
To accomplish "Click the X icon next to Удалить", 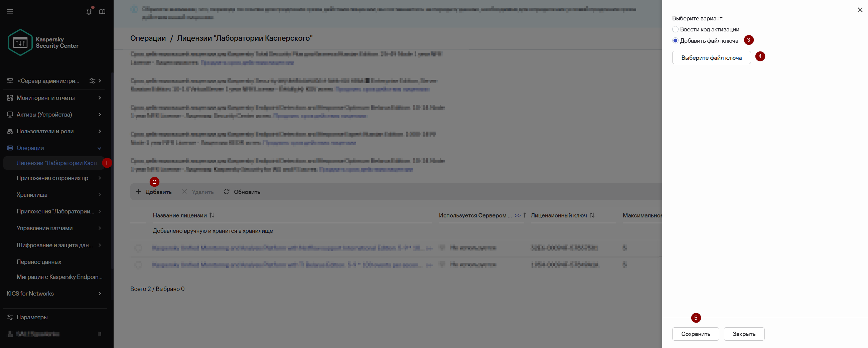I will click(x=184, y=192).
